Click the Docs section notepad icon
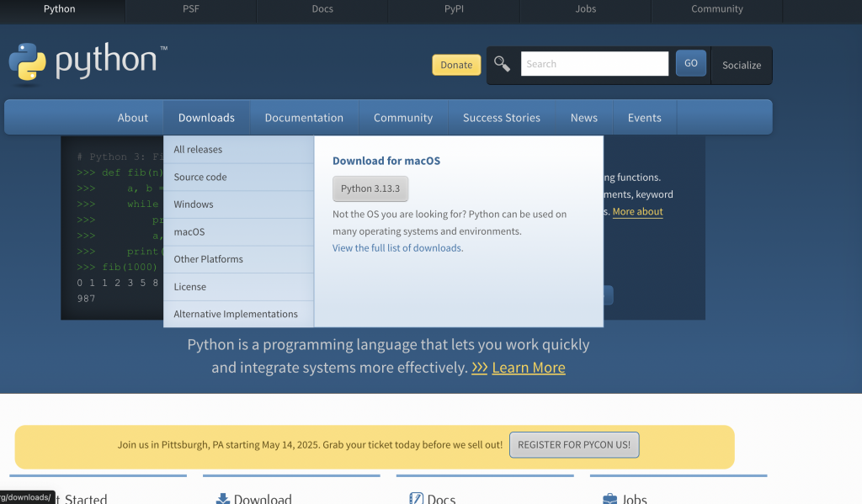 [416, 498]
